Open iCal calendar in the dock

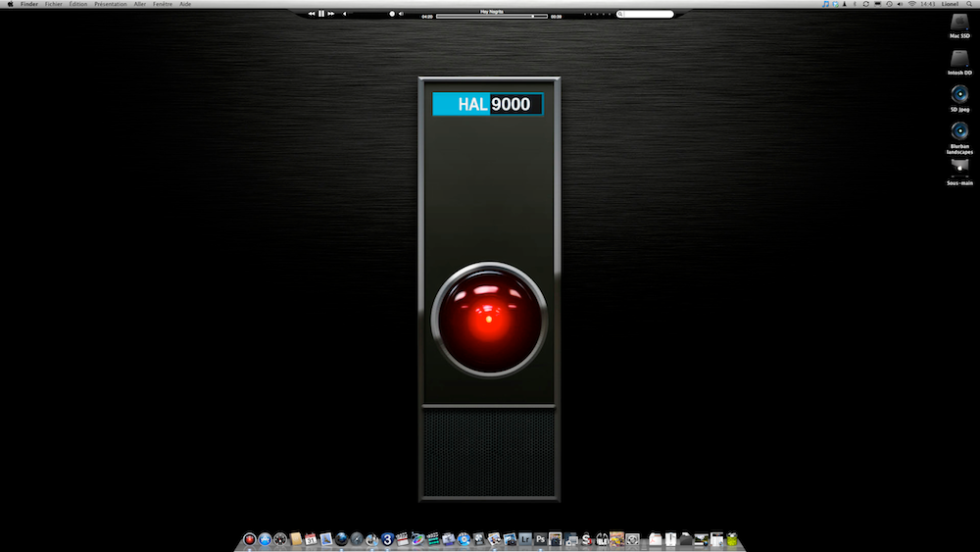coord(311,539)
